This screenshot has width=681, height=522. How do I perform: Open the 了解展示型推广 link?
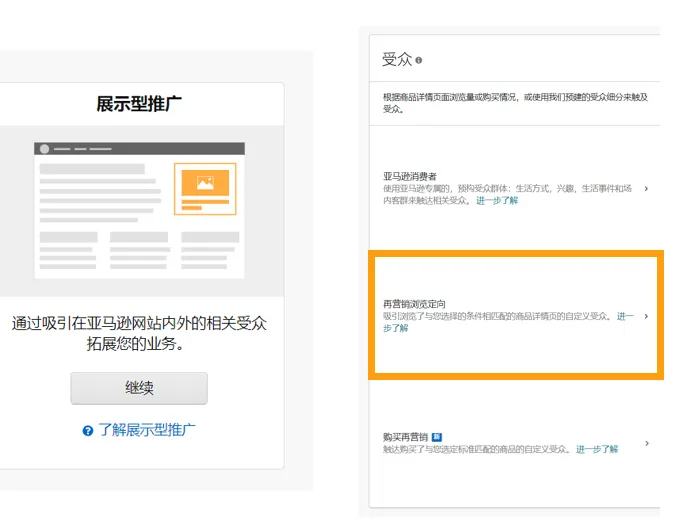pos(147,430)
